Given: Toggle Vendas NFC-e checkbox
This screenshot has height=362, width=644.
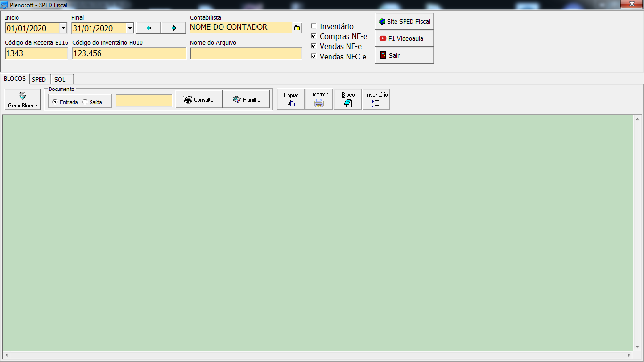Looking at the screenshot, I should 314,57.
